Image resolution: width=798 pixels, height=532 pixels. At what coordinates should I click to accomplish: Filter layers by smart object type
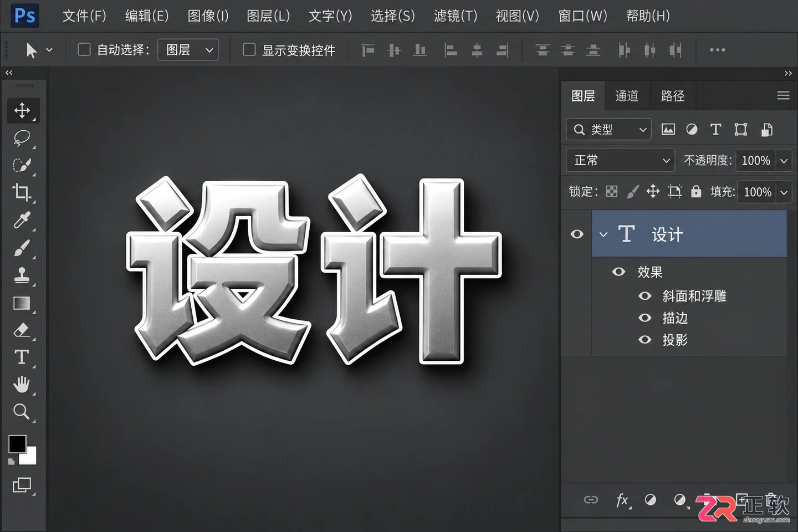point(767,130)
